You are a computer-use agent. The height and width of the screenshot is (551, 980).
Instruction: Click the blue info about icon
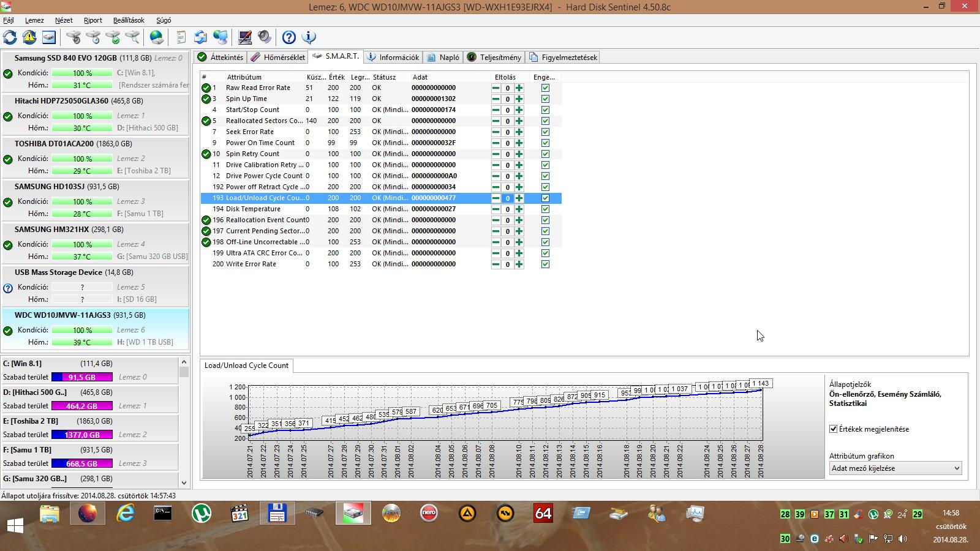309,37
